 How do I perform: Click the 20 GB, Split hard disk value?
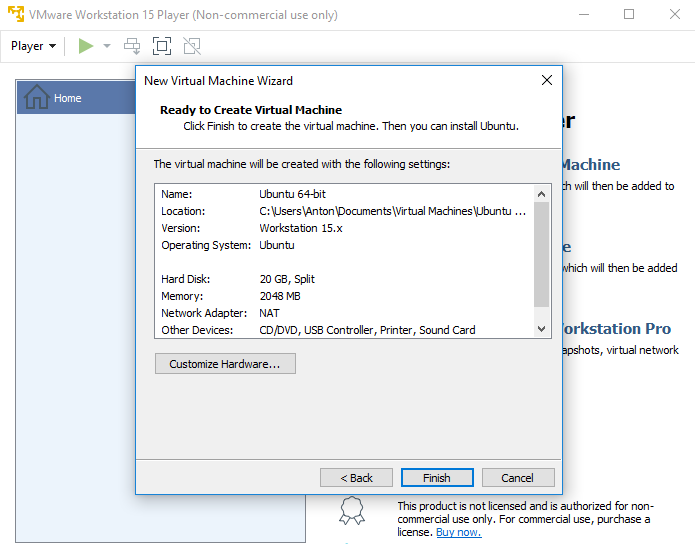tap(287, 279)
